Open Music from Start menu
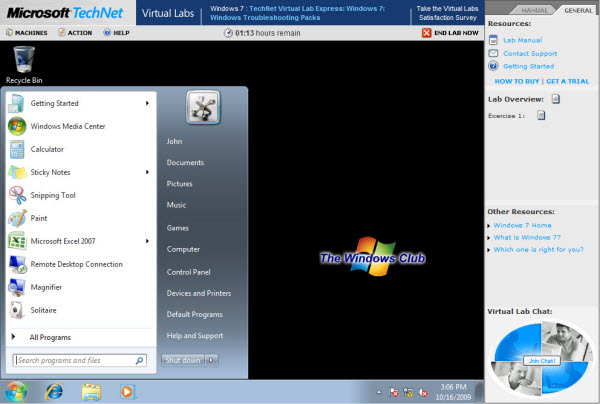This screenshot has width=600, height=404. click(x=176, y=205)
